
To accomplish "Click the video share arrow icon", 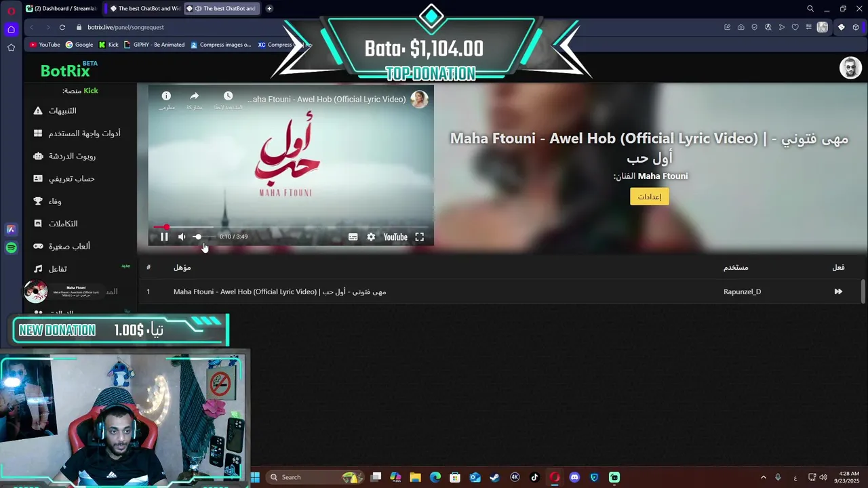I will [x=194, y=96].
